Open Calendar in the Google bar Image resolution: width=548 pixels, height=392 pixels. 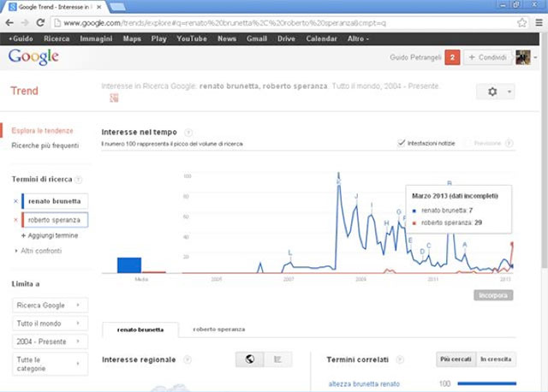click(x=322, y=39)
